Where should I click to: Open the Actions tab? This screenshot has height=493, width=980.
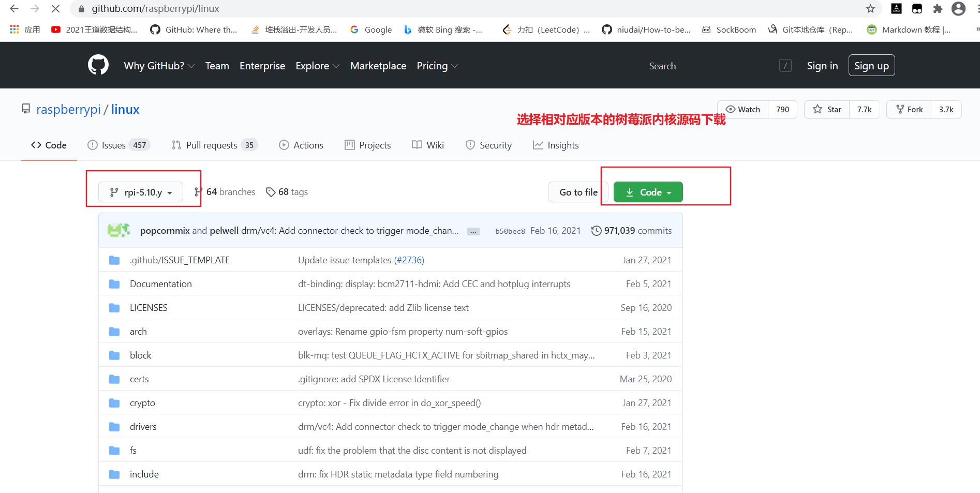click(x=301, y=145)
